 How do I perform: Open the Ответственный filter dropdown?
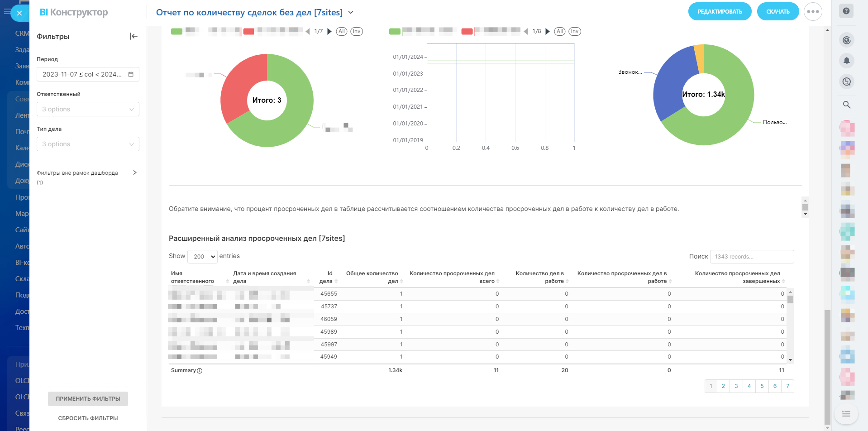point(88,109)
